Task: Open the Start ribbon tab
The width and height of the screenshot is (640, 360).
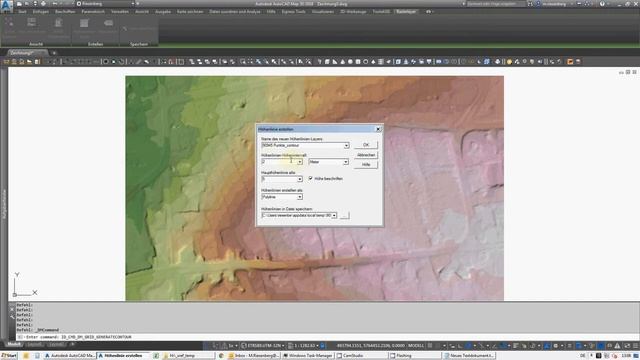Action: 22,11
